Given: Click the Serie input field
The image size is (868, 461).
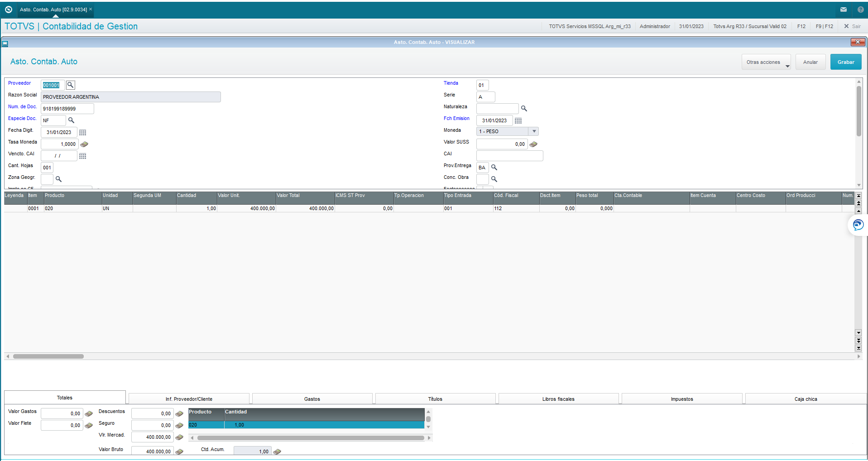Looking at the screenshot, I should 486,97.
